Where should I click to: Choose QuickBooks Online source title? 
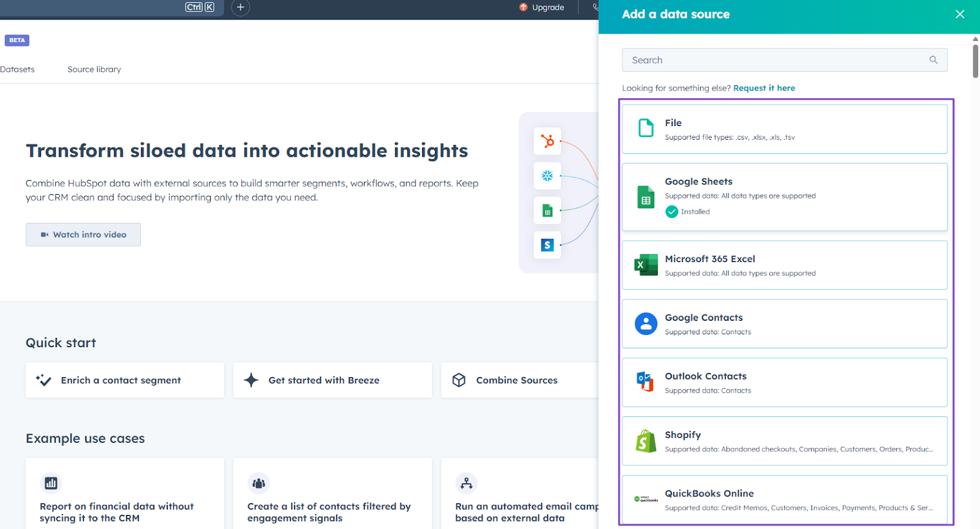709,493
